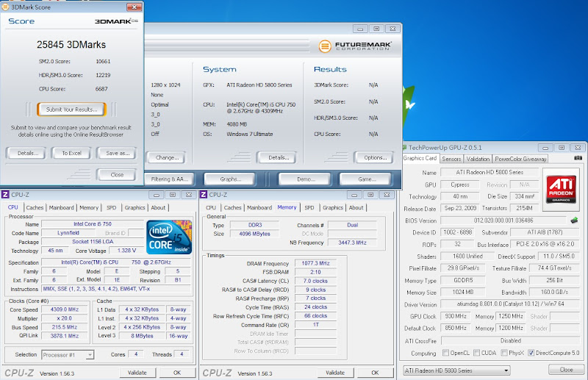Click the Change button in 3DMark

click(x=167, y=157)
